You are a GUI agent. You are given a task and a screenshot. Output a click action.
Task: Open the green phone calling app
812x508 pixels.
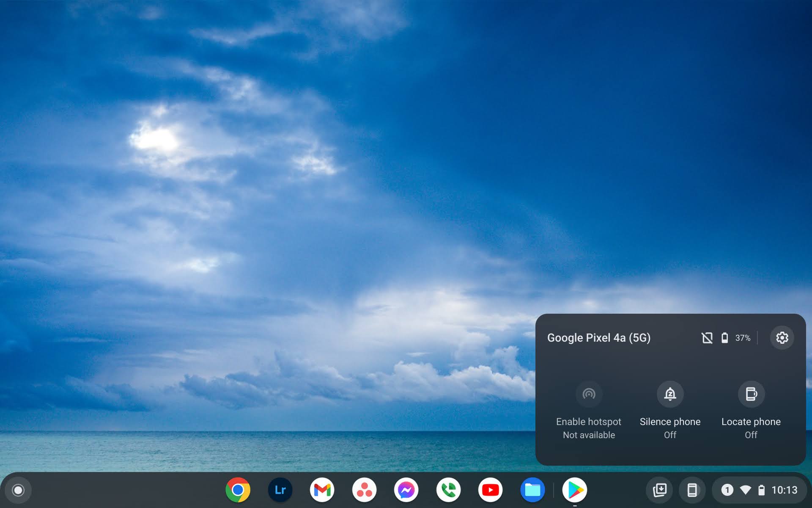tap(448, 490)
